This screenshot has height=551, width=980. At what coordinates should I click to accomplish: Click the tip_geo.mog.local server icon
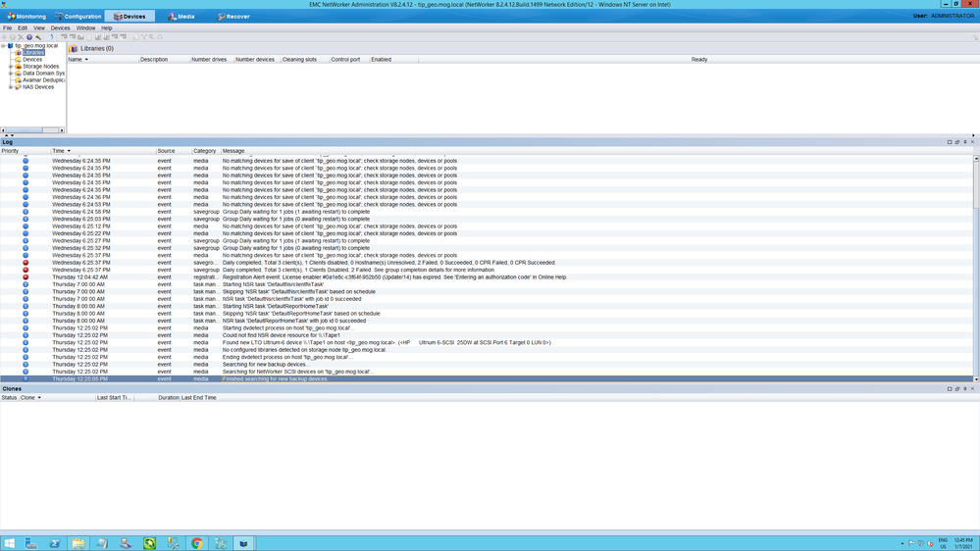click(10, 46)
